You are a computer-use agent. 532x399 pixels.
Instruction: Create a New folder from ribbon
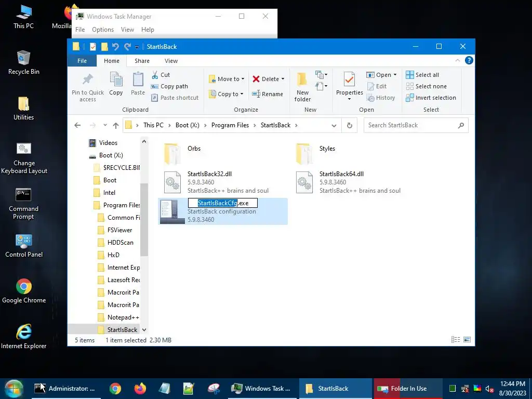[x=302, y=87]
